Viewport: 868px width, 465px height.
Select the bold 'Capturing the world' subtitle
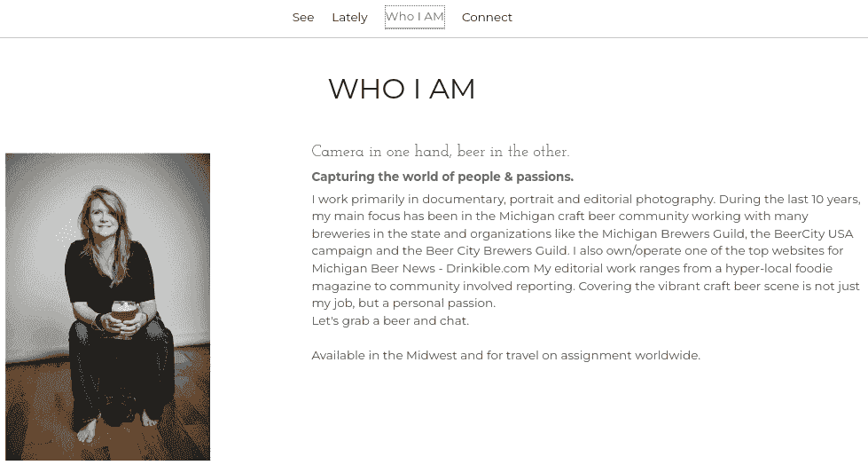pos(442,177)
